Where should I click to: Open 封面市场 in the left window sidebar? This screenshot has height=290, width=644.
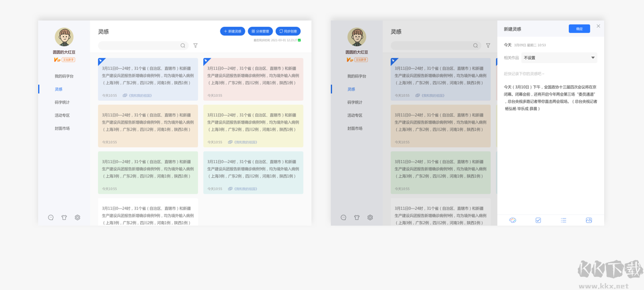pos(62,129)
